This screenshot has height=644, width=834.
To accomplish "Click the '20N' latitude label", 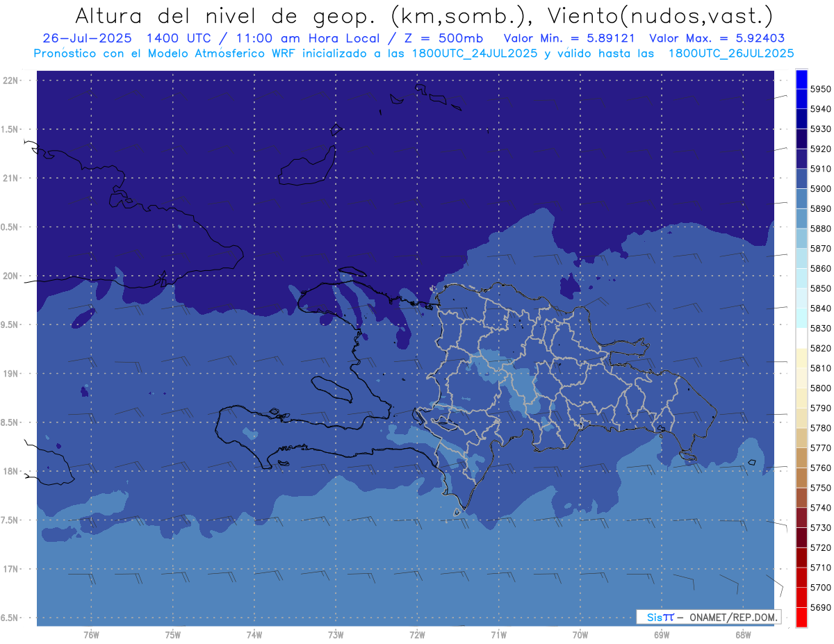I will (11, 276).
